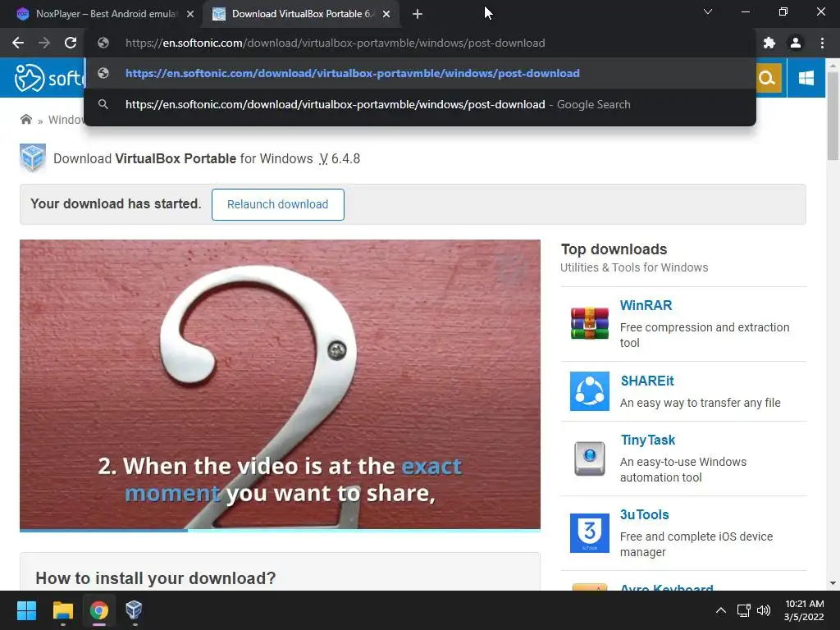The height and width of the screenshot is (630, 840).
Task: Click the video ad thumbnail
Action: pyautogui.click(x=280, y=384)
